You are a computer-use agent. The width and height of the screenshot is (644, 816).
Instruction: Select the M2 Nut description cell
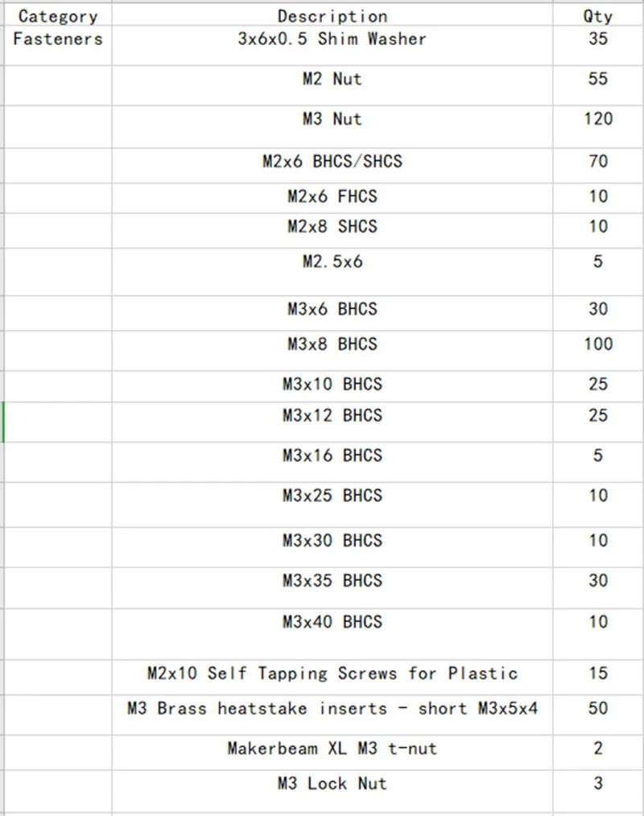point(332,85)
